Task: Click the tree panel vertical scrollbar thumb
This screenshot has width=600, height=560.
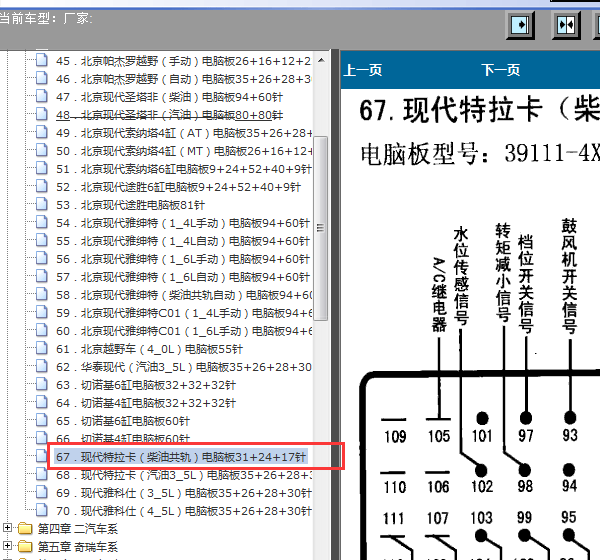Action: click(321, 228)
